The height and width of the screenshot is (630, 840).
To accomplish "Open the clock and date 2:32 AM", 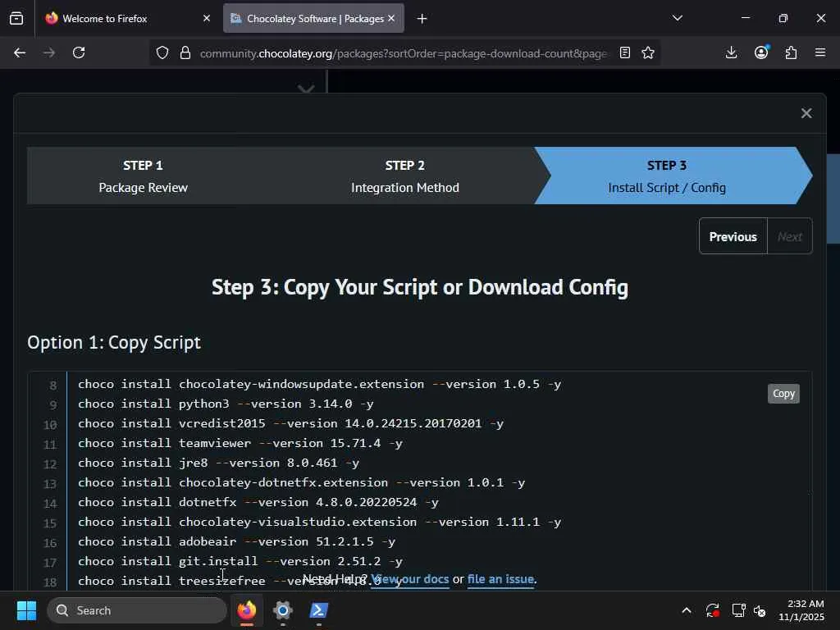I will [x=801, y=610].
